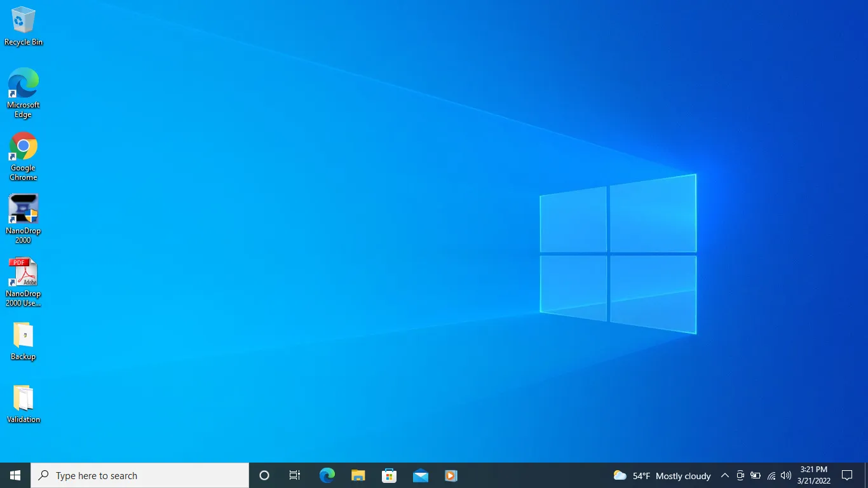Show hidden system tray icons

724,475
